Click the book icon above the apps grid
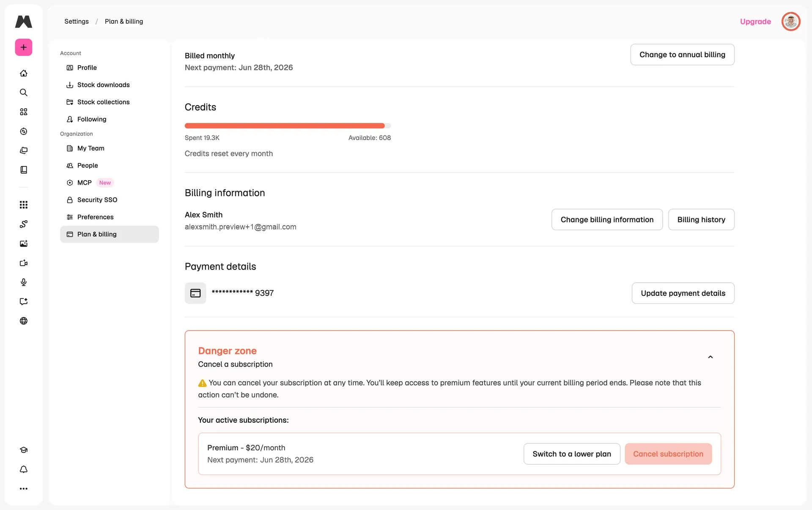This screenshot has height=510, width=812. [24, 170]
